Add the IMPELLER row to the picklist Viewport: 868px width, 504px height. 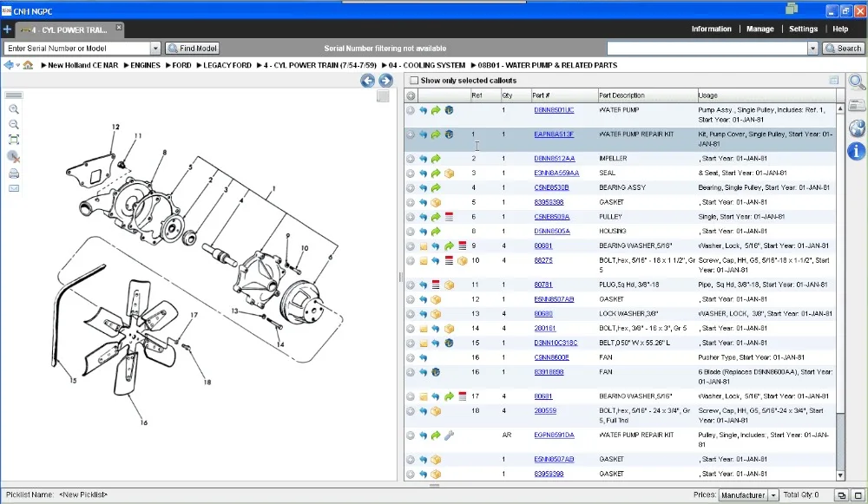(411, 159)
